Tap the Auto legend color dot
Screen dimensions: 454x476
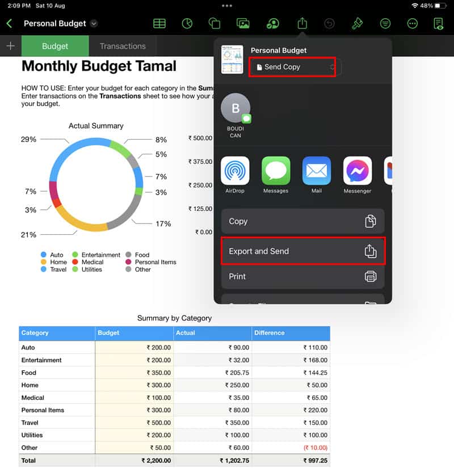point(44,254)
